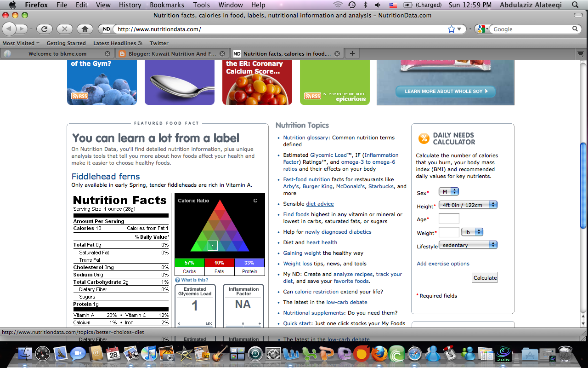The width and height of the screenshot is (588, 368).
Task: Open the Bookmarks menu
Action: (167, 5)
